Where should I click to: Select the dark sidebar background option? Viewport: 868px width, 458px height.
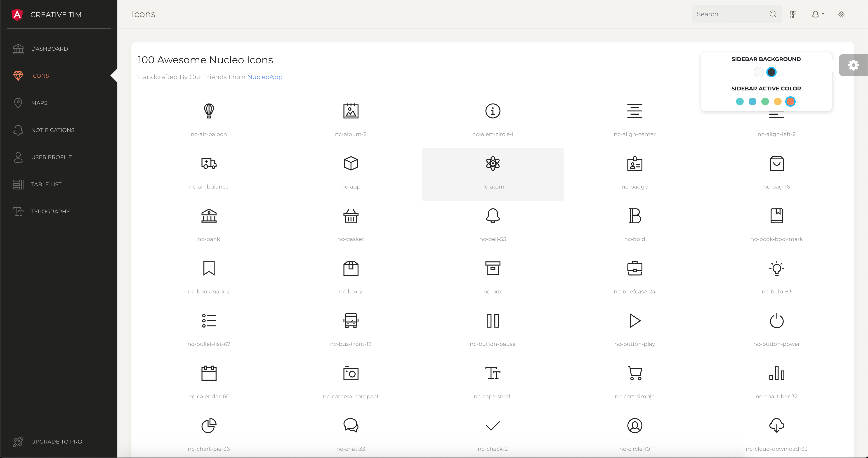772,72
